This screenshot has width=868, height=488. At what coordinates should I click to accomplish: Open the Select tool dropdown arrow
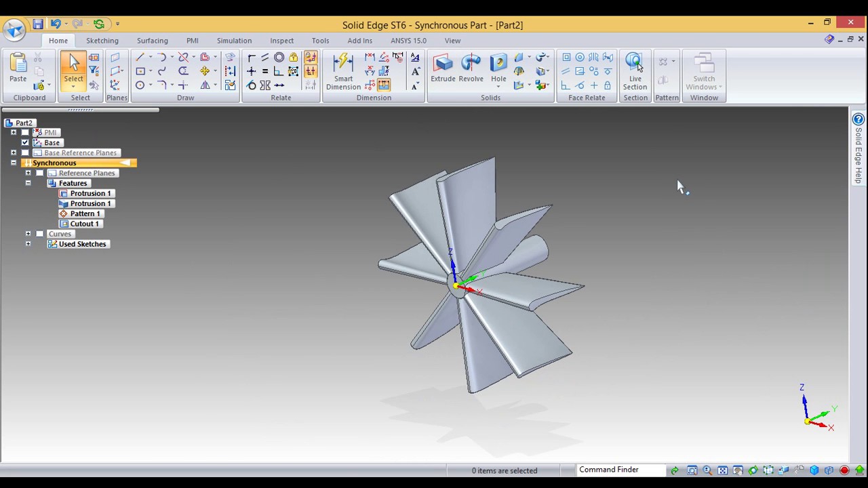(x=73, y=87)
